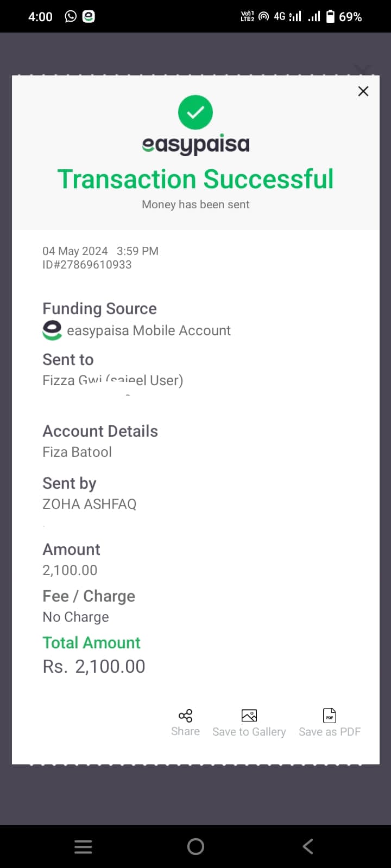Screen dimensions: 391x868
Task: Tap the green success checkmark icon
Action: coord(195,112)
